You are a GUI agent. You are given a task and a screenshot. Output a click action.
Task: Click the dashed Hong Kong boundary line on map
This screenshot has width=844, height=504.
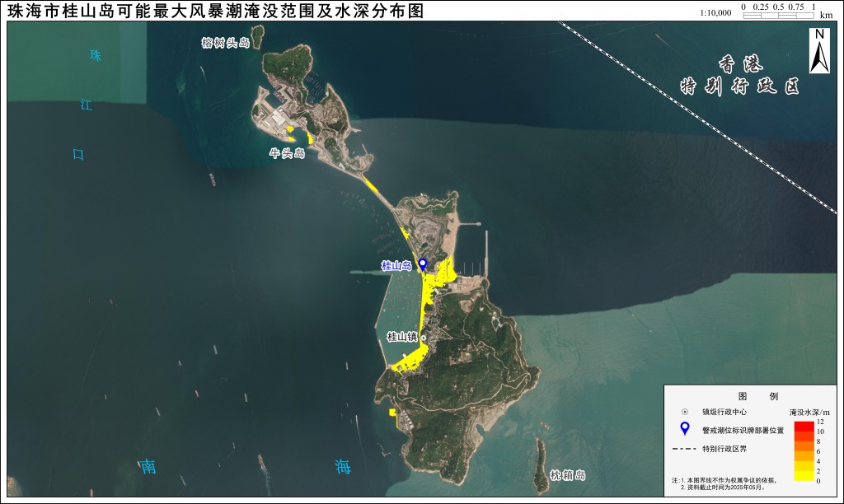pyautogui.click(x=697, y=117)
